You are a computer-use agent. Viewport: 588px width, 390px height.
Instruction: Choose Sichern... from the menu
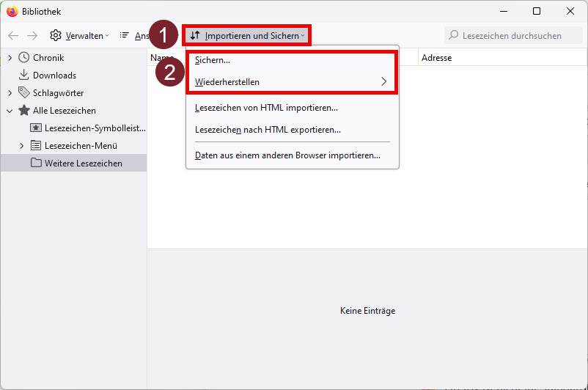pyautogui.click(x=213, y=60)
